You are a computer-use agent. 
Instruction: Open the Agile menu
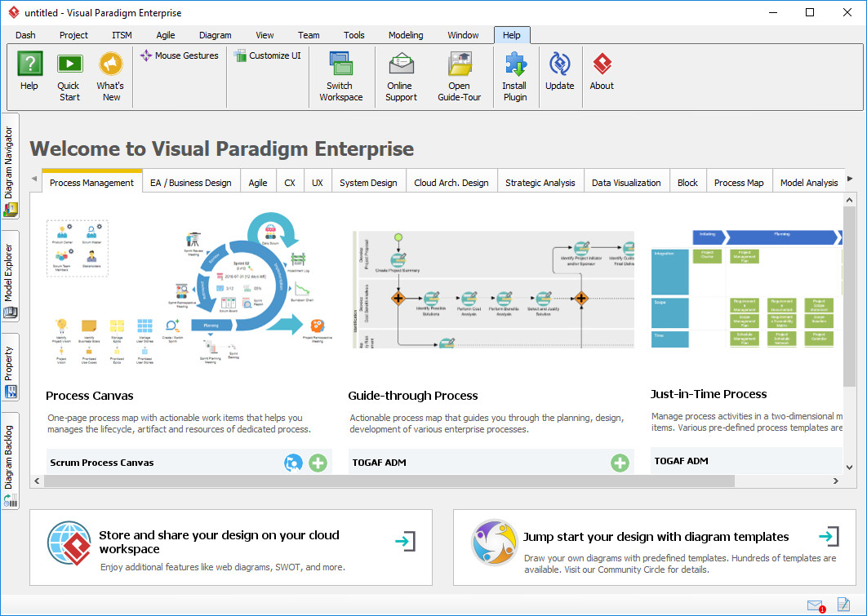click(166, 35)
